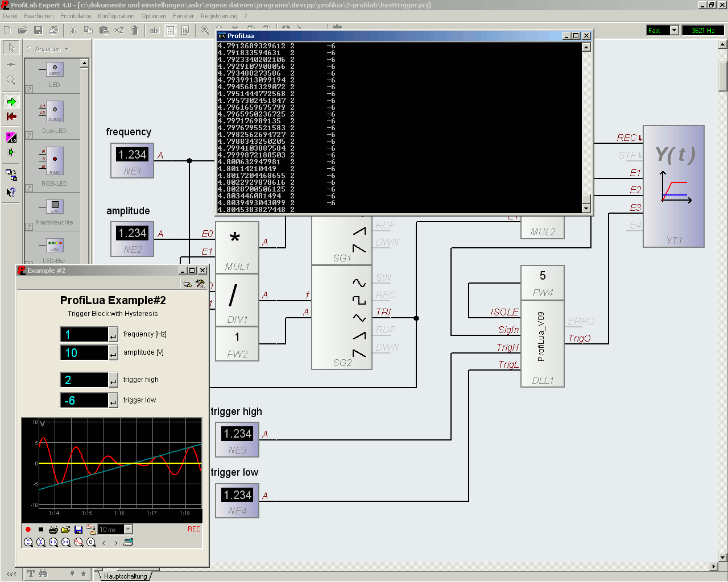The width and height of the screenshot is (728, 582).
Task: Confirm the trigger low value with its enter button
Action: point(113,401)
